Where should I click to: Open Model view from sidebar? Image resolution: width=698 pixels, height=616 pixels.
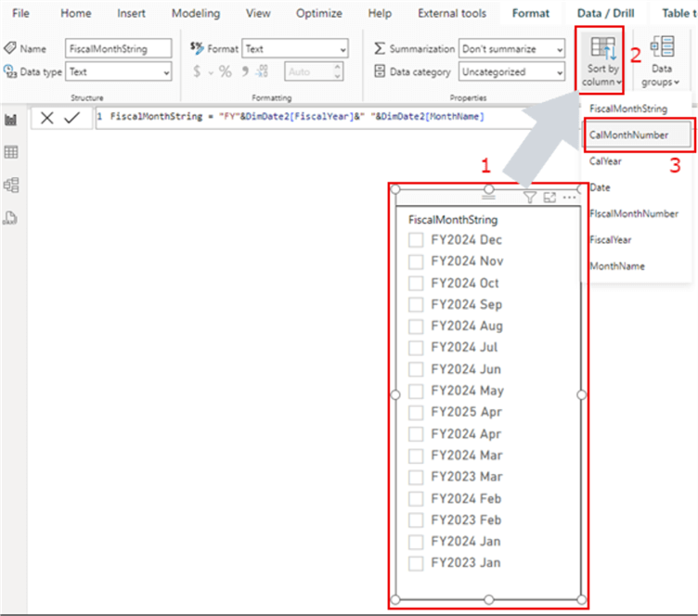11,185
